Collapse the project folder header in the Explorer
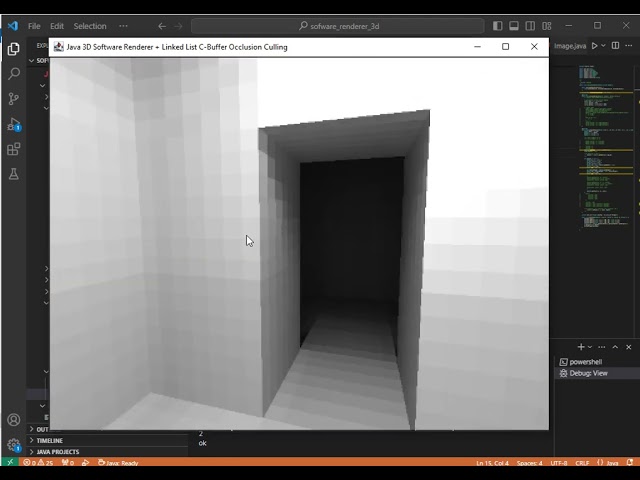This screenshot has width=640, height=480. point(38,60)
